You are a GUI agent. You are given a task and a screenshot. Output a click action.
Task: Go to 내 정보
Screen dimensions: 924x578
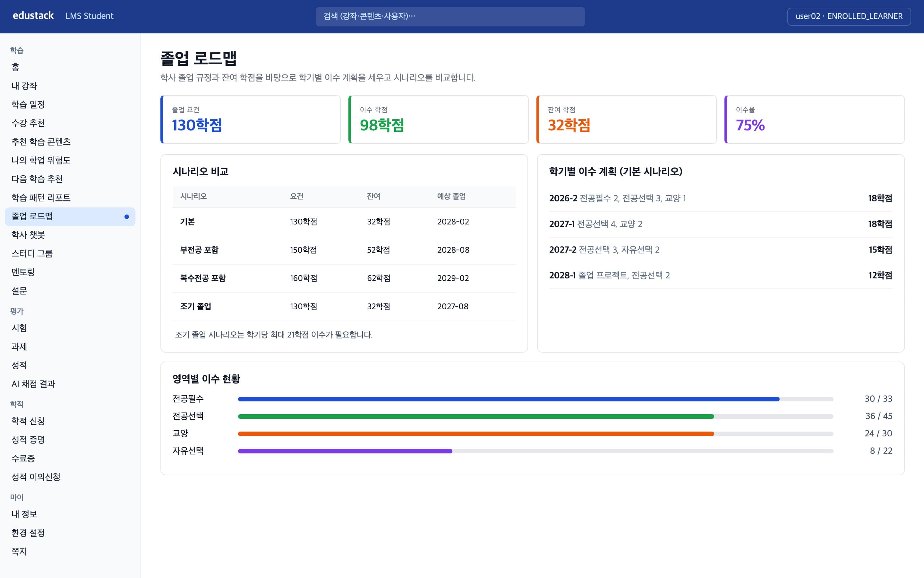click(x=70, y=514)
